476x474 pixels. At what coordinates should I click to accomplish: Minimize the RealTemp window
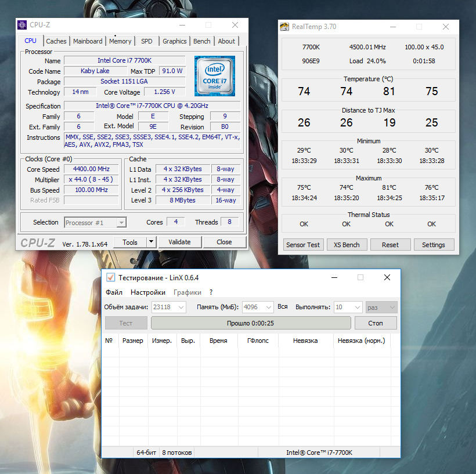tap(393, 27)
